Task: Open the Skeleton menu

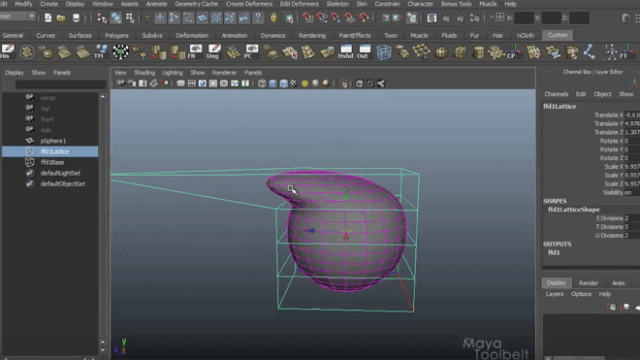Action: (x=338, y=4)
